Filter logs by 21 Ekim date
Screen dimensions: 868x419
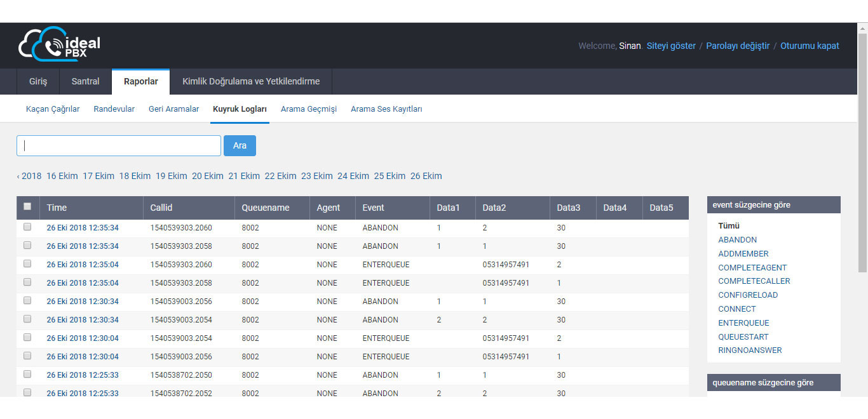(x=244, y=176)
